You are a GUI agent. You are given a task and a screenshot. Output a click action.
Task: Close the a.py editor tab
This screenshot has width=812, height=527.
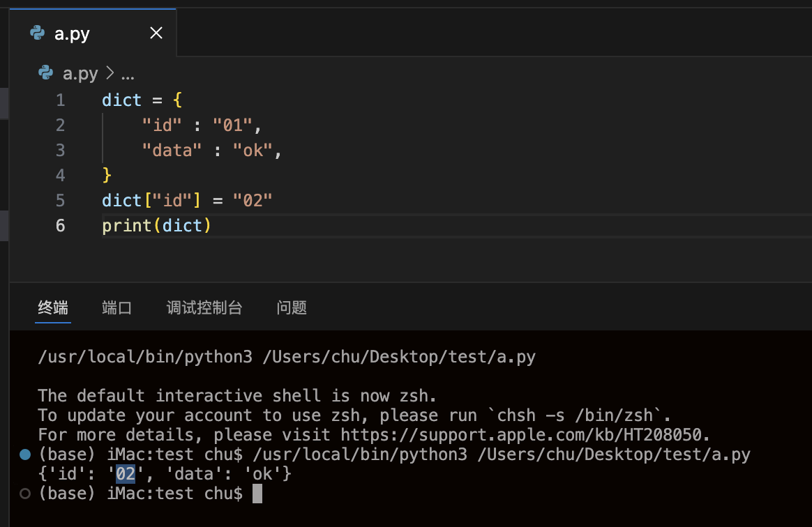coord(156,33)
